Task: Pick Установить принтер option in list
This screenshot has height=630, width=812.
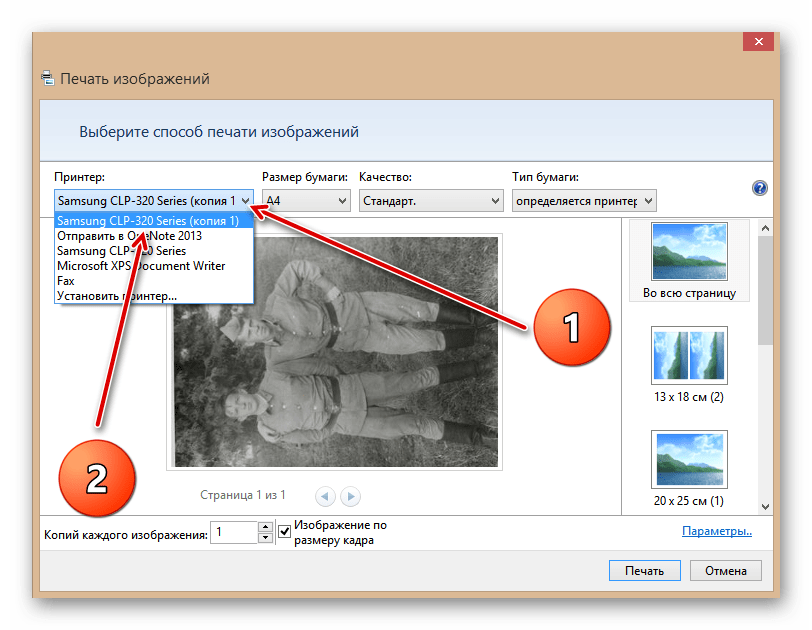Action: tap(117, 296)
